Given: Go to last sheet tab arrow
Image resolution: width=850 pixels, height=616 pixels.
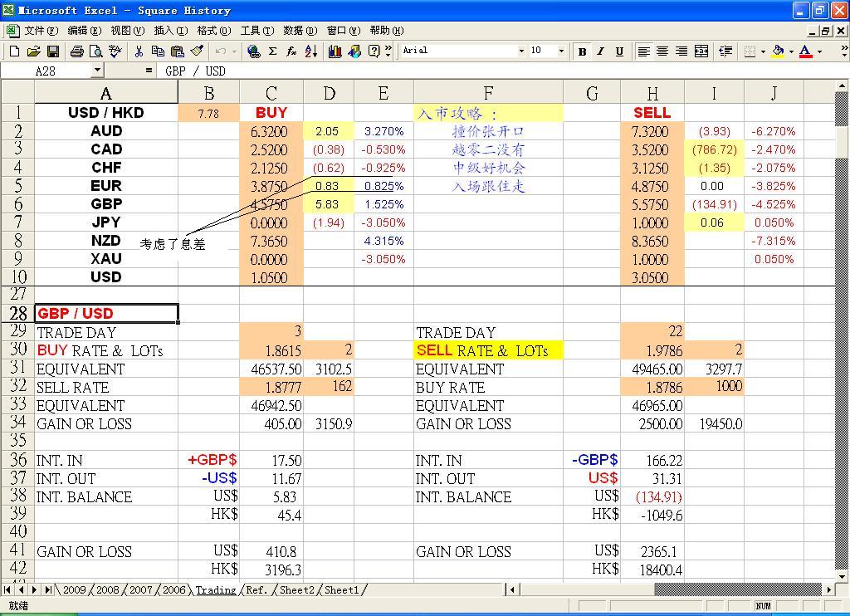Looking at the screenshot, I should 47,589.
